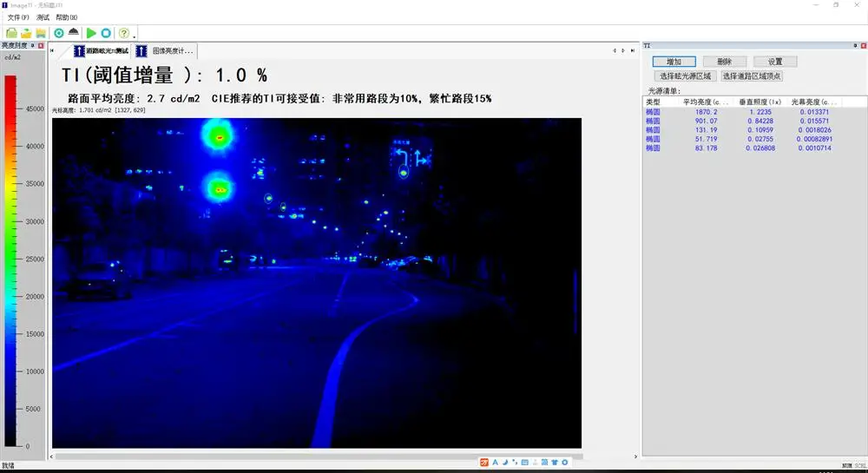Click the 类型 column header
Image resolution: width=868 pixels, height=473 pixels.
pyautogui.click(x=660, y=102)
